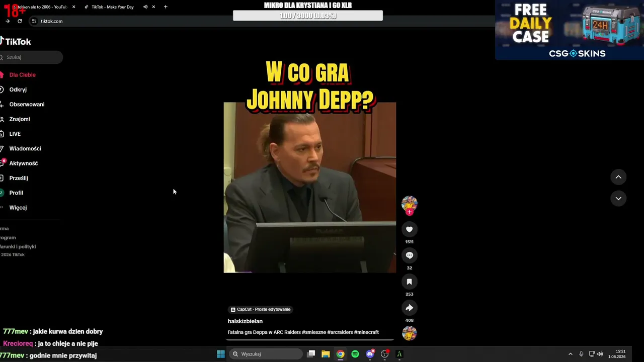The height and width of the screenshot is (362, 644).
Task: Open the #smieszne hashtag
Action: click(314, 332)
